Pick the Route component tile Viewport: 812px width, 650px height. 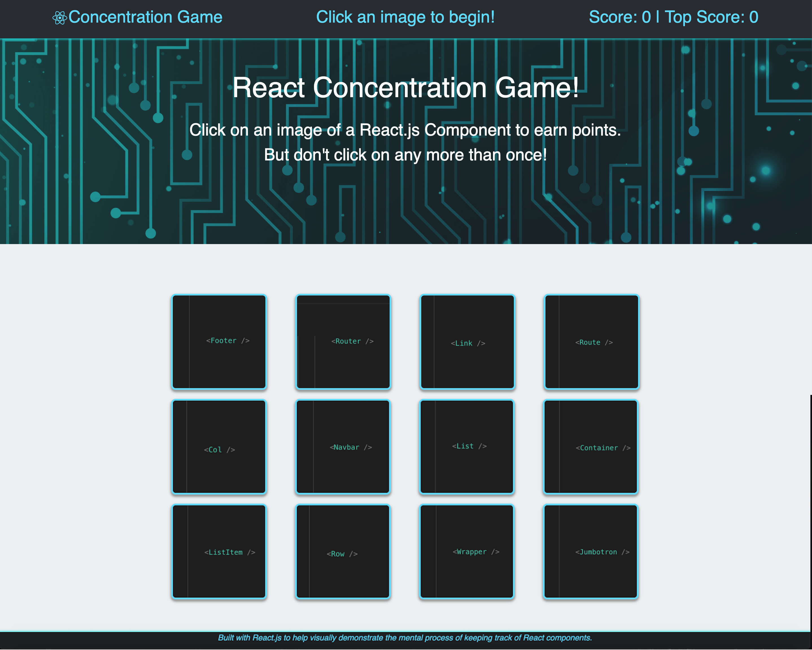click(x=592, y=342)
